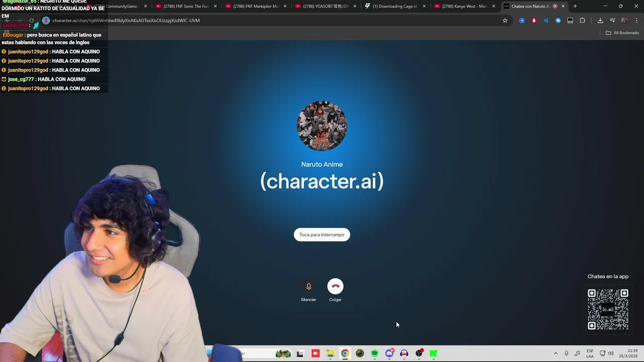The width and height of the screenshot is (644, 362).
Task: Close the Chatea con Naruto tab
Action: [x=563, y=6]
